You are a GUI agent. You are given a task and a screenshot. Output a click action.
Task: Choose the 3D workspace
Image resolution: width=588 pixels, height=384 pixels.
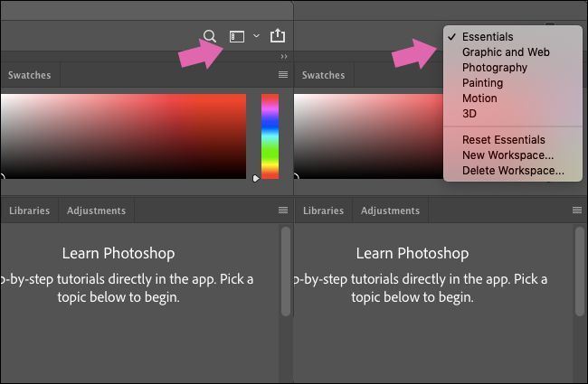pos(469,114)
